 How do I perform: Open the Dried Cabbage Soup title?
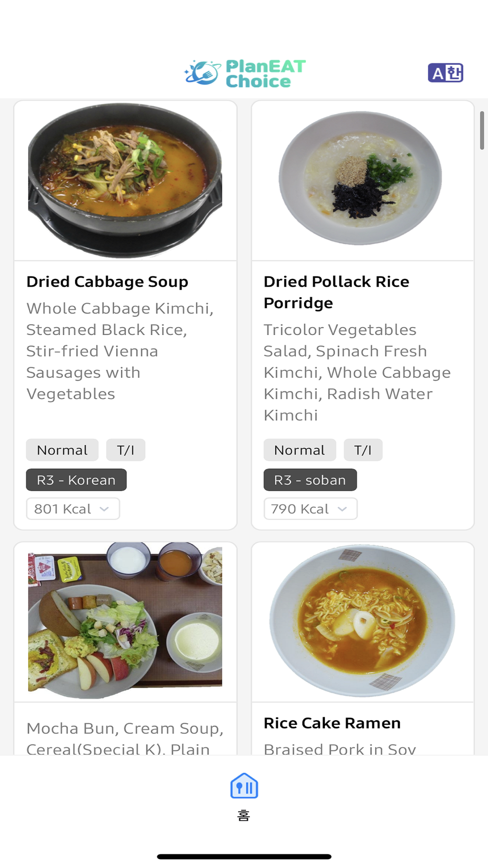[x=107, y=282]
